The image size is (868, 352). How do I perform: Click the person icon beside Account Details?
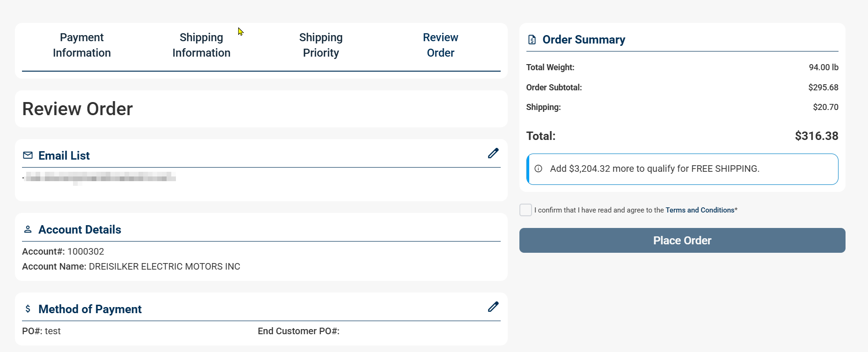point(28,229)
